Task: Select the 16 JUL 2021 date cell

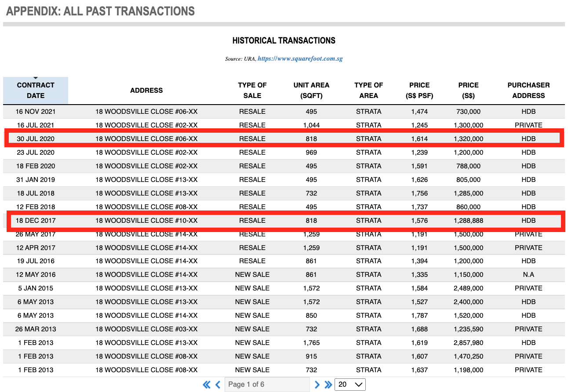Action: click(36, 125)
